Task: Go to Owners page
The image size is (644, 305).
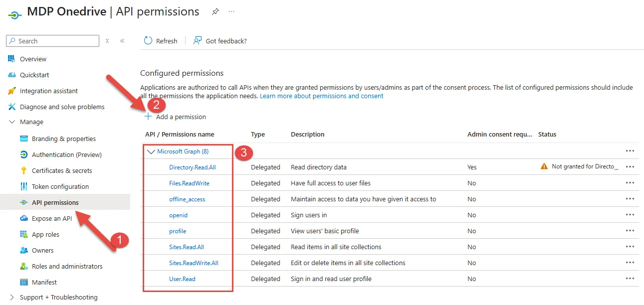Action: [x=42, y=250]
